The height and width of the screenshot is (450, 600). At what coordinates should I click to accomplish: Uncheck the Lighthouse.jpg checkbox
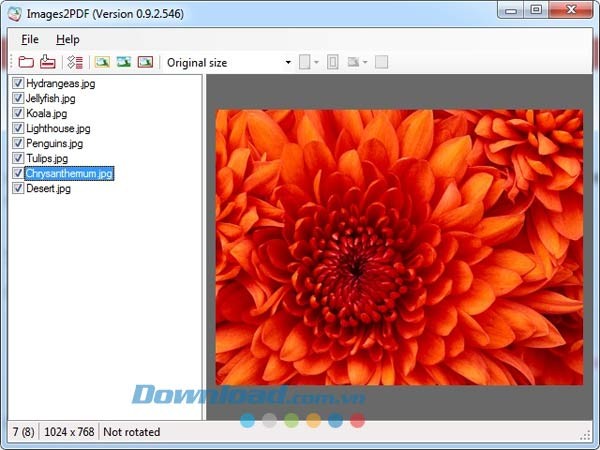tap(18, 128)
